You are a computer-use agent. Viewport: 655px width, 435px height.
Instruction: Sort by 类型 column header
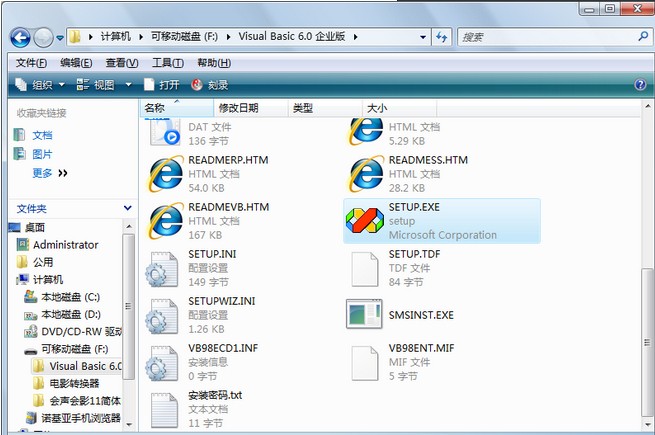tap(325, 108)
